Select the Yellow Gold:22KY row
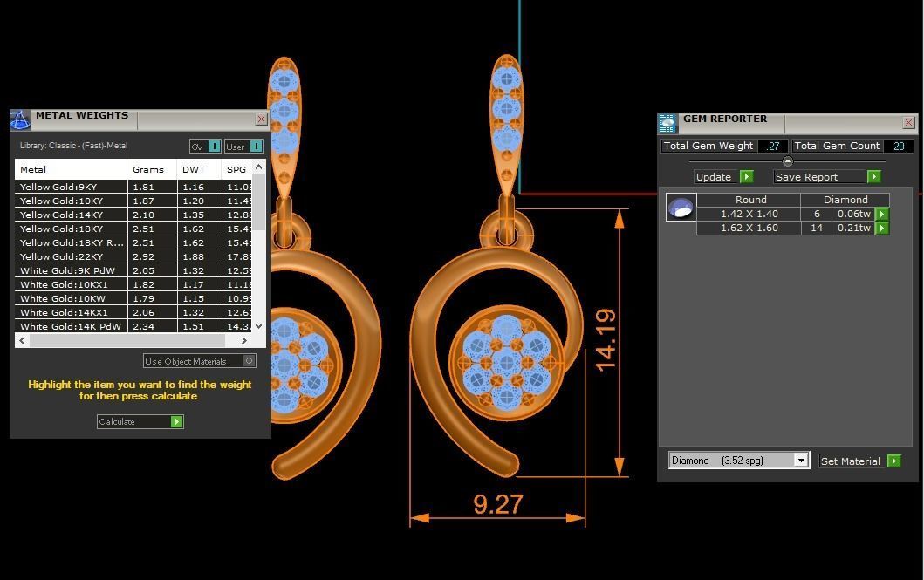924x580 pixels. [133, 256]
